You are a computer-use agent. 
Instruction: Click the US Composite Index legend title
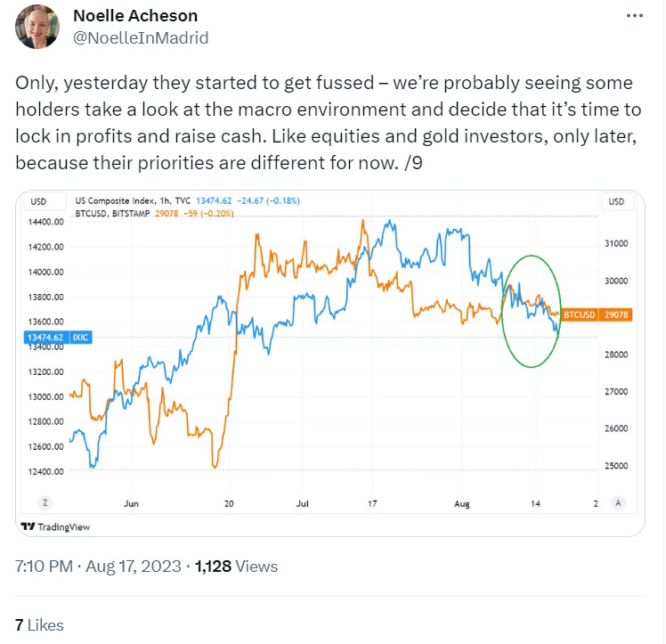[x=133, y=200]
